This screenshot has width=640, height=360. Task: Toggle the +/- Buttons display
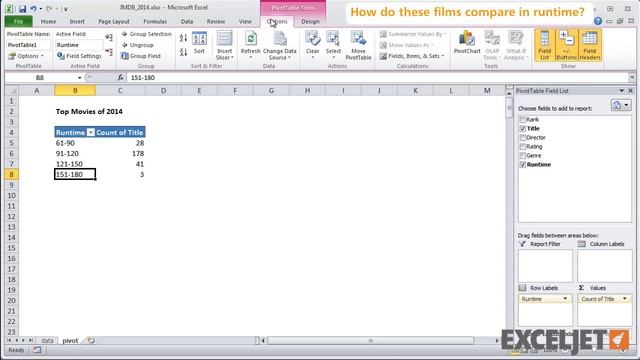tap(567, 45)
